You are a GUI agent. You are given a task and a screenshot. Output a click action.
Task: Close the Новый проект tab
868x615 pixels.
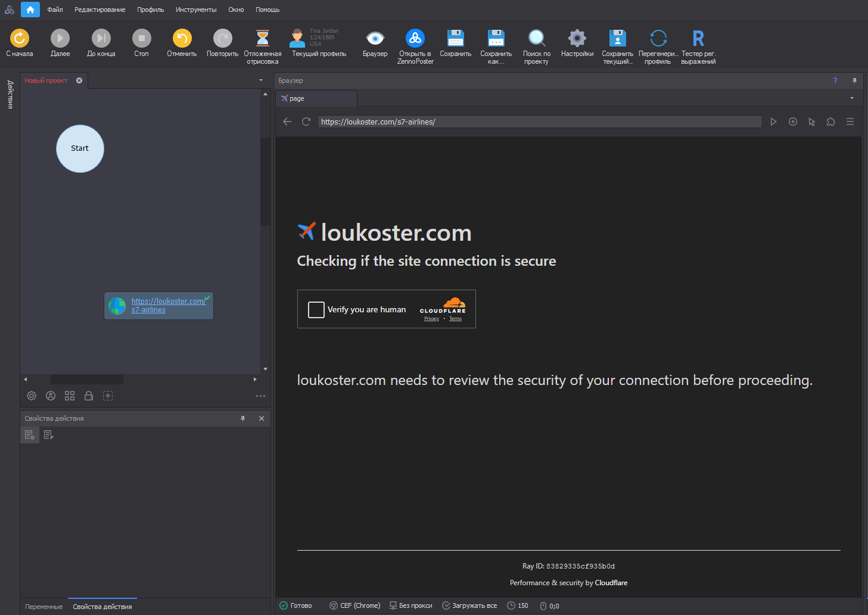point(79,80)
